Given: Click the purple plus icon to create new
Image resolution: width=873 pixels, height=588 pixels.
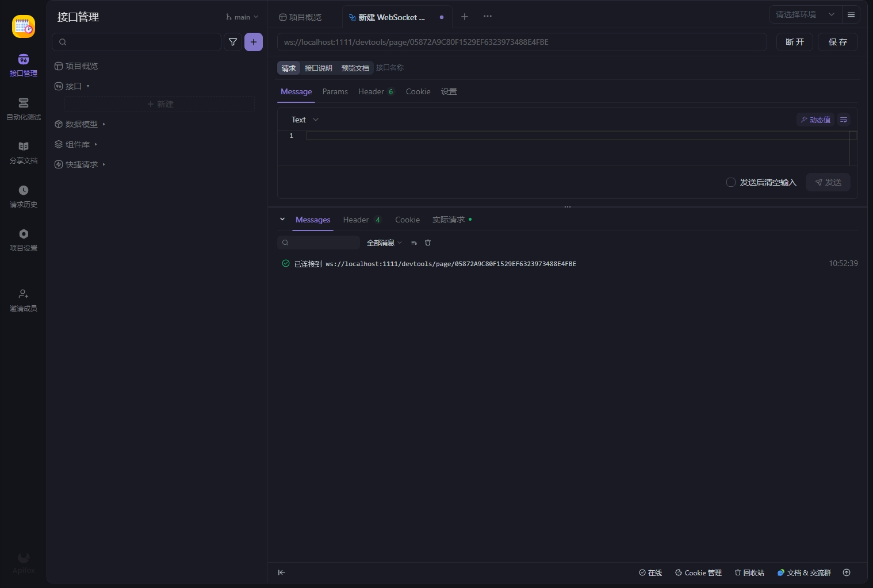Looking at the screenshot, I should coord(253,42).
